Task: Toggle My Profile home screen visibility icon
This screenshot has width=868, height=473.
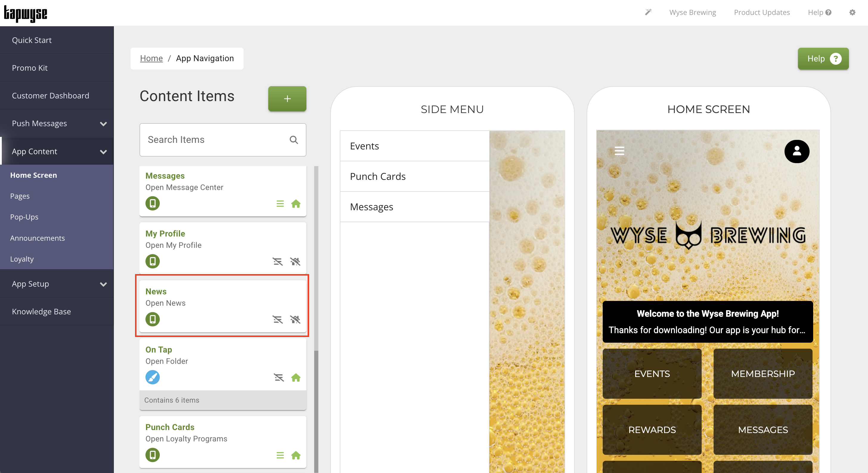Action: (295, 261)
